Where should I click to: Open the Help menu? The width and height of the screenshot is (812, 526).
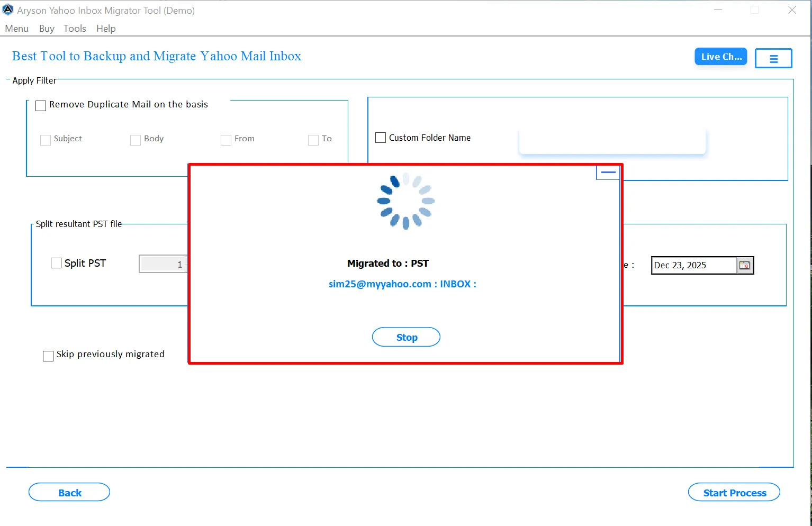click(106, 29)
